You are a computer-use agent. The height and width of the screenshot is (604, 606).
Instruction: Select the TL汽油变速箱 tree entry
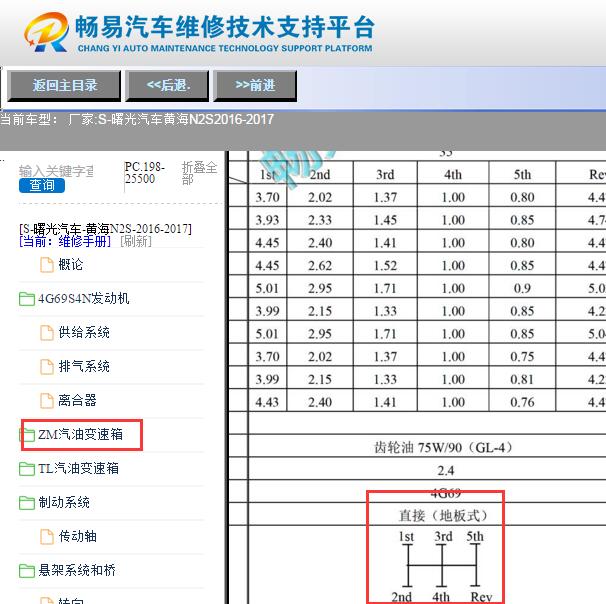(78, 469)
